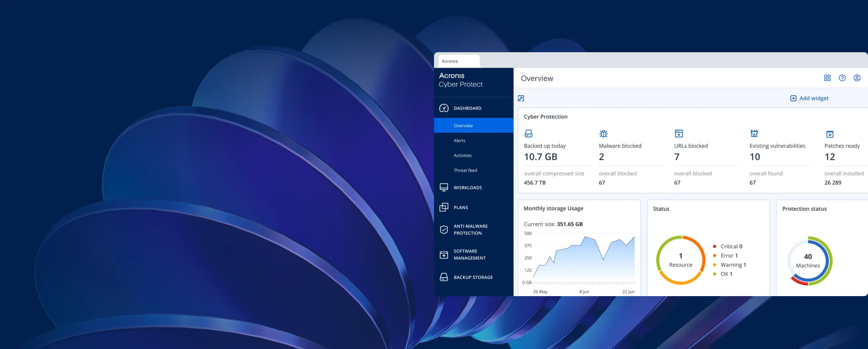Click the expand dashboard icon below Overview
The image size is (868, 349).
click(521, 98)
